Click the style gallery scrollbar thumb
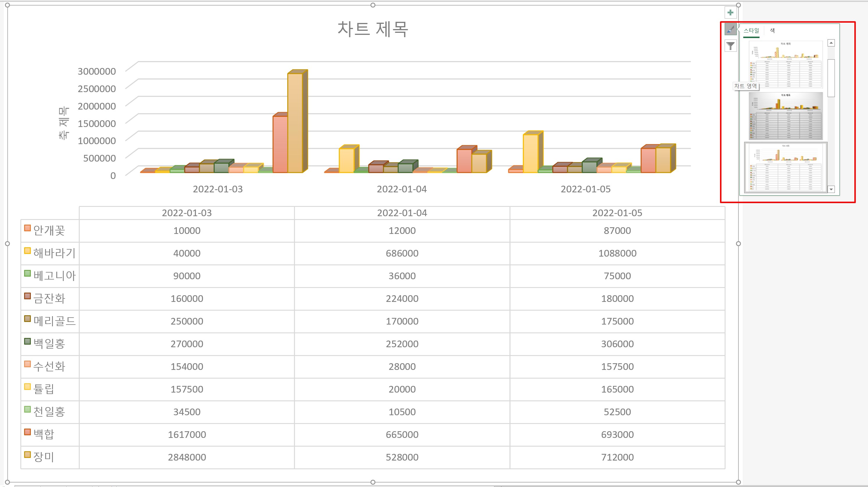868x487 pixels. [x=831, y=78]
